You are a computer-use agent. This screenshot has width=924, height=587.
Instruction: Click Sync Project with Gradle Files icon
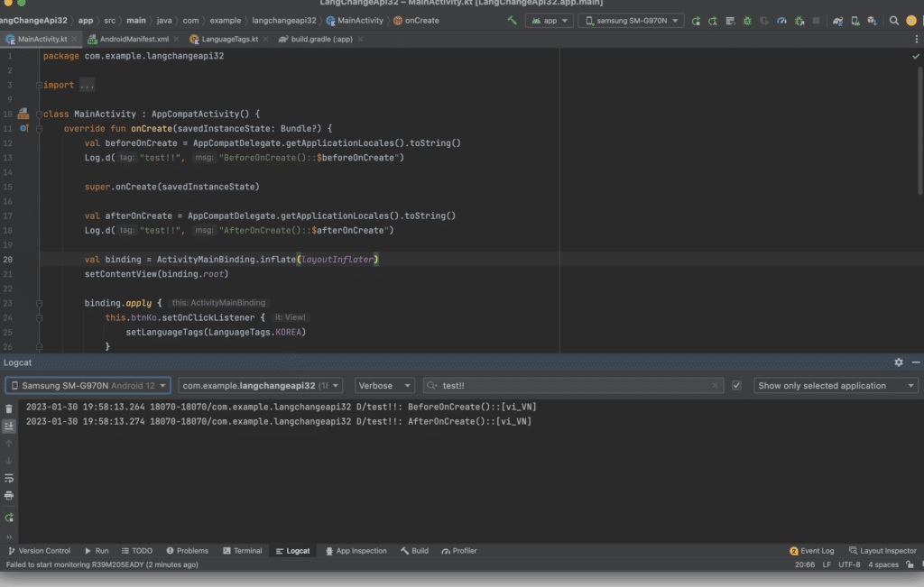click(838, 21)
